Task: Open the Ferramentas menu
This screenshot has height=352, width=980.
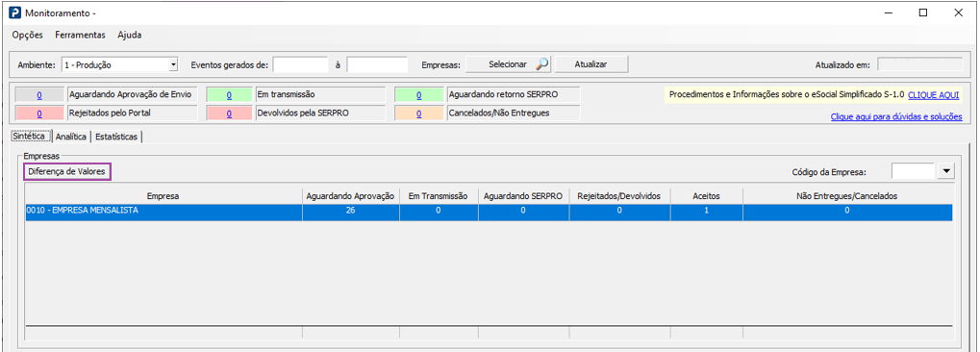Action: [x=80, y=35]
